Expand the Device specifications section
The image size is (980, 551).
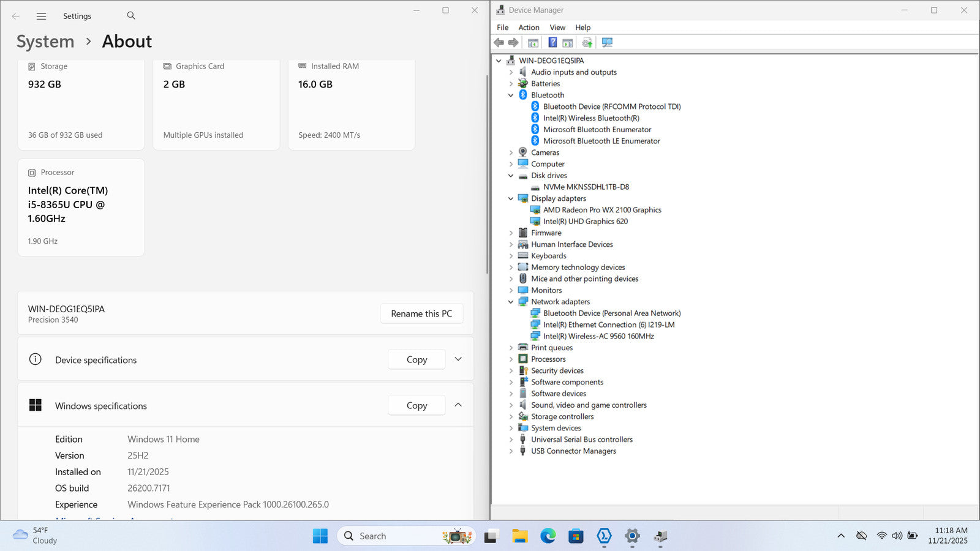pos(458,359)
